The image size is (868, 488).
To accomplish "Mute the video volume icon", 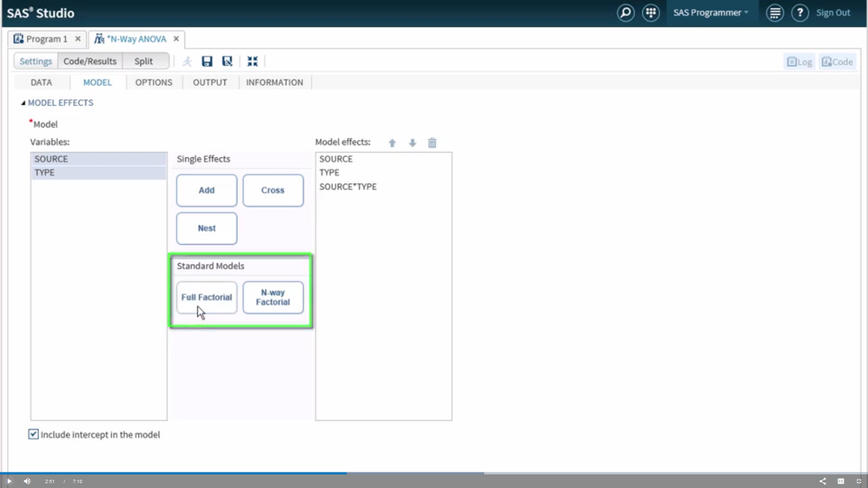I will click(x=27, y=481).
